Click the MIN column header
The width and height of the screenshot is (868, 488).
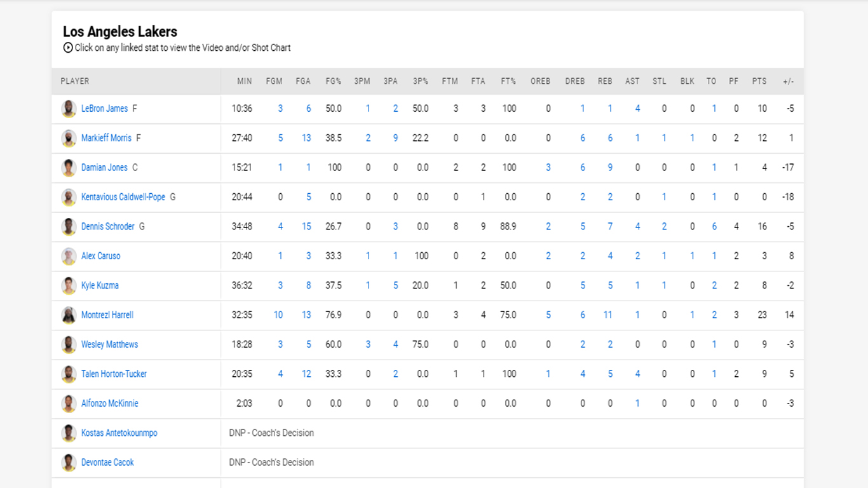[245, 81]
